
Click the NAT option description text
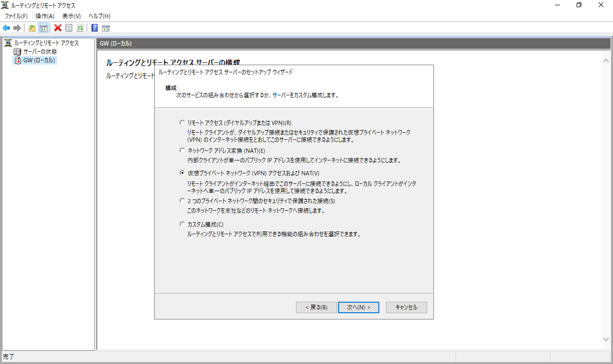[294, 160]
